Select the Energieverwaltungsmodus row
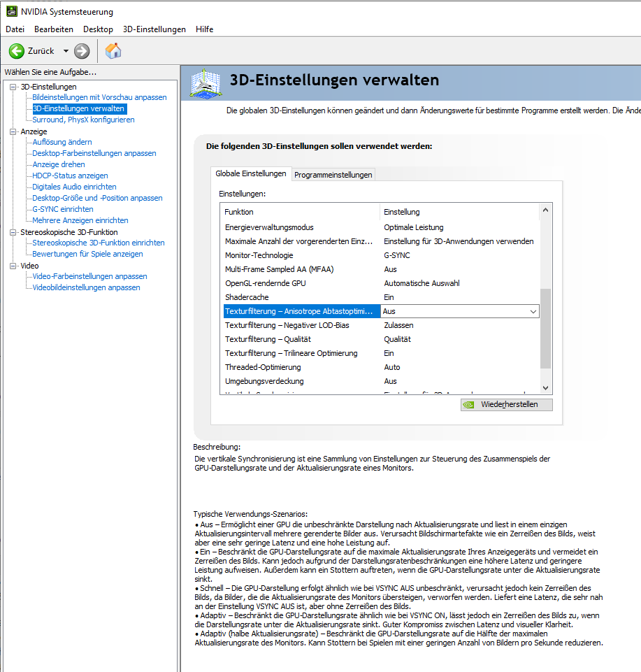 381,227
